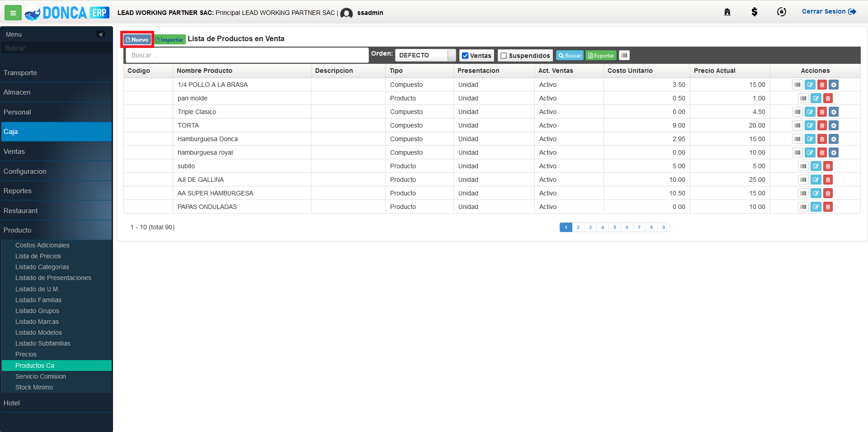868x432 pixels.
Task: Click the dollar sign icon in header
Action: point(754,12)
